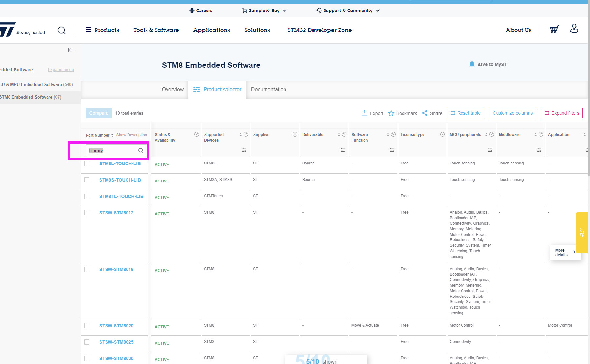
Task: Click the magnifier in the Part Number search box
Action: pos(141,151)
